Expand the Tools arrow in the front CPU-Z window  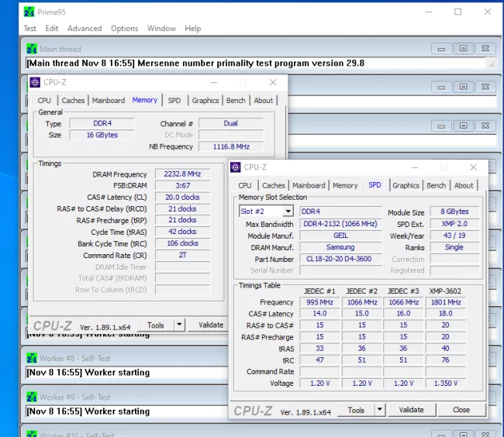pos(381,410)
